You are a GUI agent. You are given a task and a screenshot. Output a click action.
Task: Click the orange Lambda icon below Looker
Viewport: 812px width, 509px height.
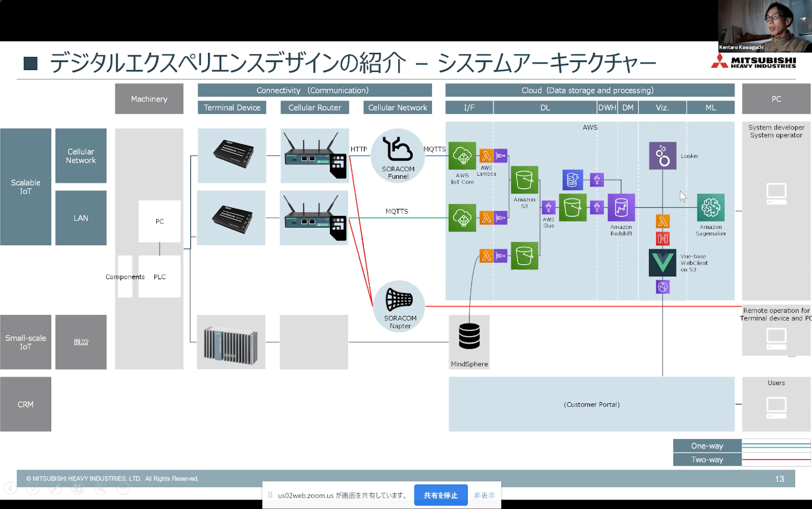[x=662, y=221]
